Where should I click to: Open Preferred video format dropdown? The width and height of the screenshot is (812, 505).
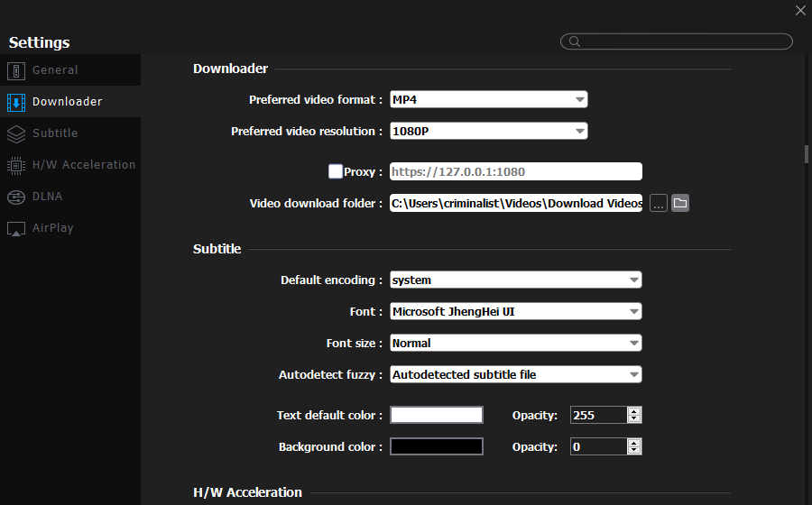click(489, 99)
